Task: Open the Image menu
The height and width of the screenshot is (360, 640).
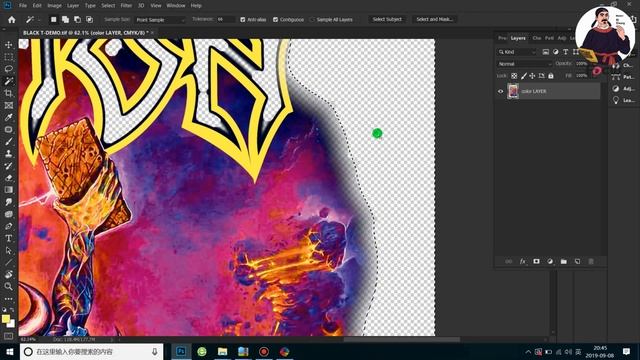Action: 54,6
